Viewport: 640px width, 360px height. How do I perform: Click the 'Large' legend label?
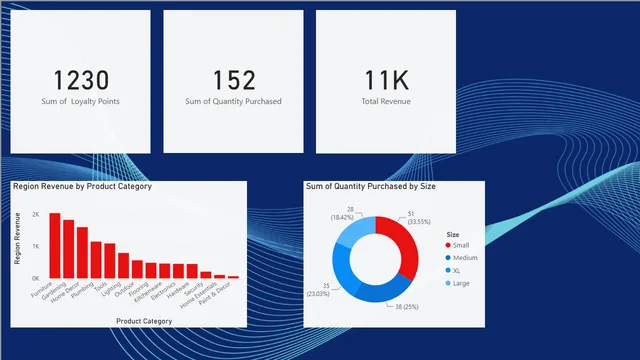(461, 283)
